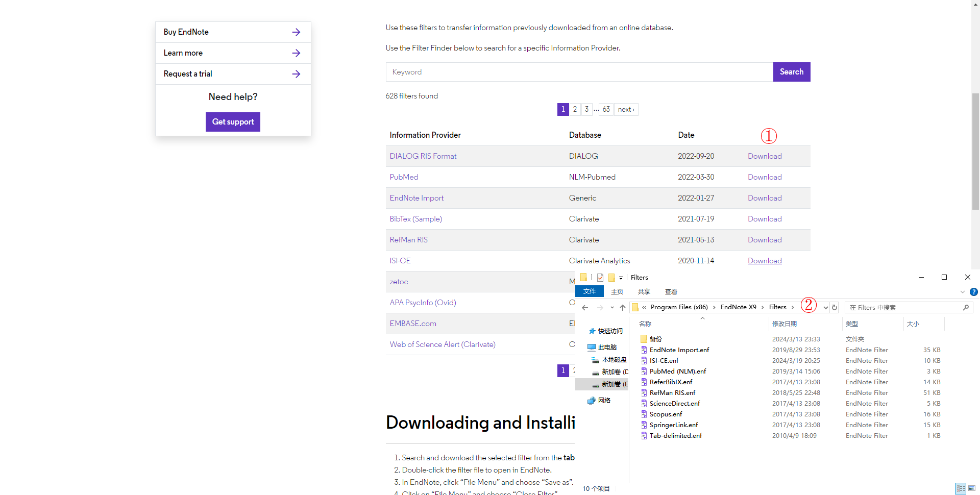Click the chevron after EndNote X9
The width and height of the screenshot is (980, 495).
pos(763,307)
